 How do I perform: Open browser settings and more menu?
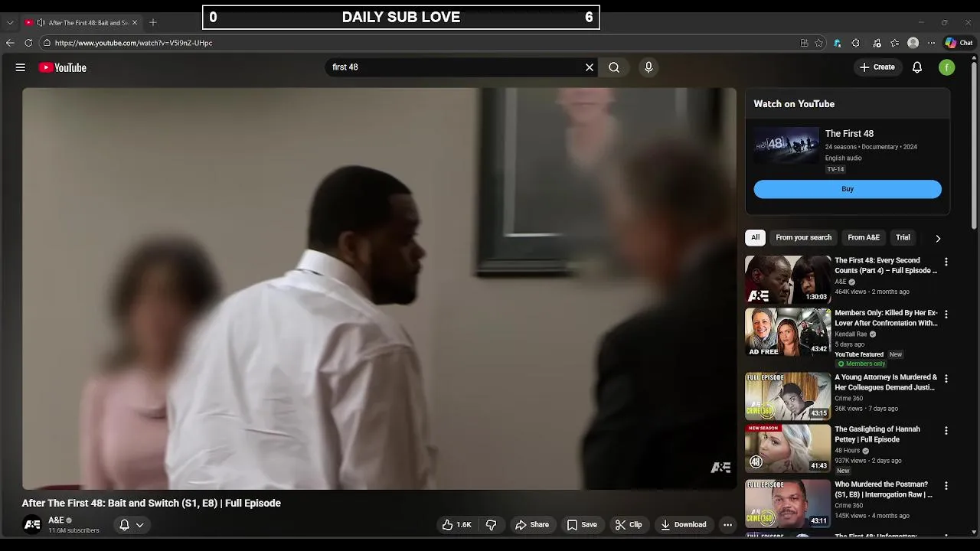(x=931, y=43)
